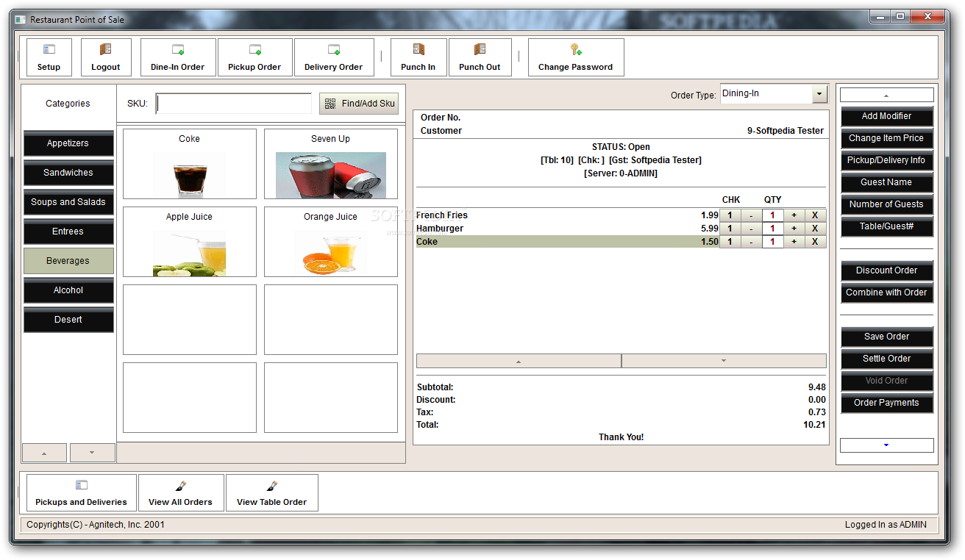965x560 pixels.
Task: Select French Fries order line
Action: [567, 215]
